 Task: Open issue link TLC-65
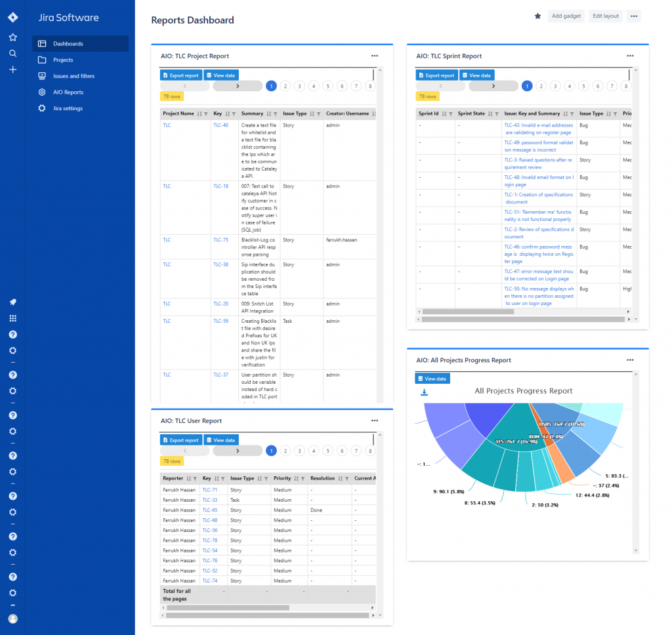pos(209,510)
